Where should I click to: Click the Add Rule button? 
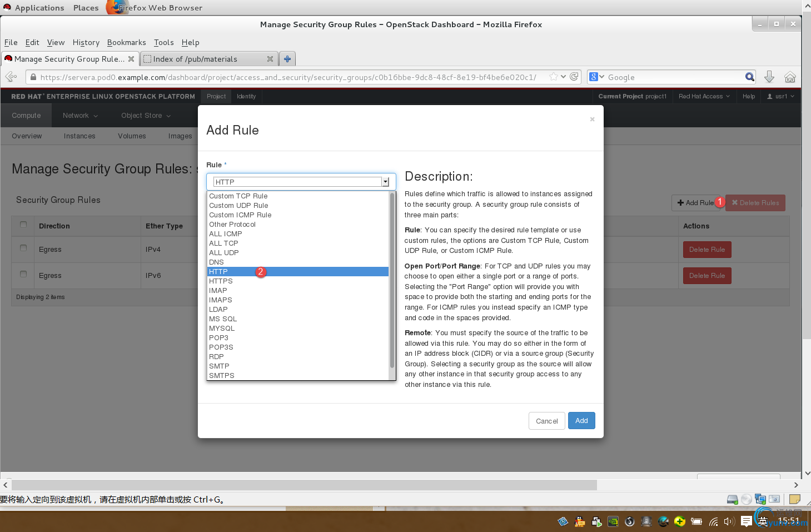(x=695, y=203)
